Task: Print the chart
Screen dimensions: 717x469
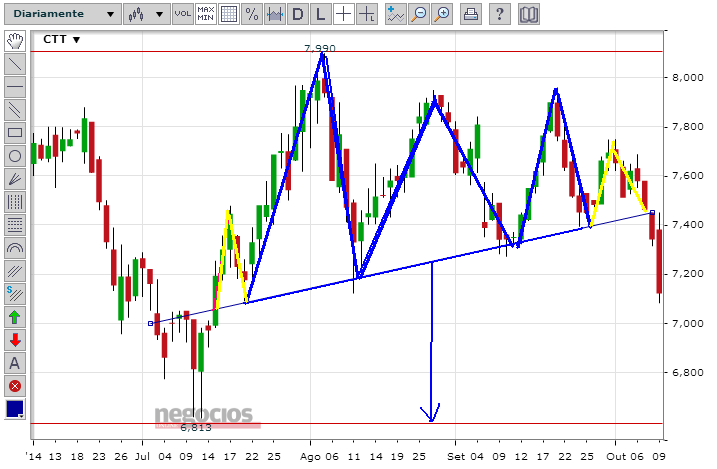Action: (471, 14)
